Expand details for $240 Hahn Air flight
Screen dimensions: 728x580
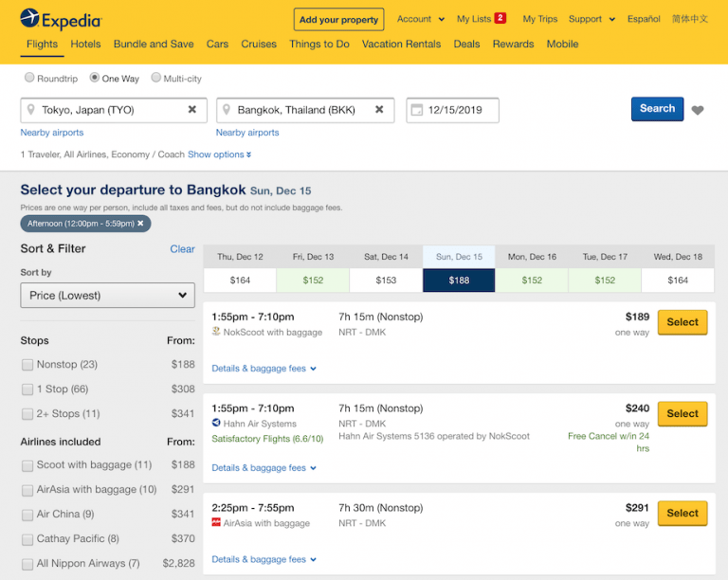click(264, 468)
